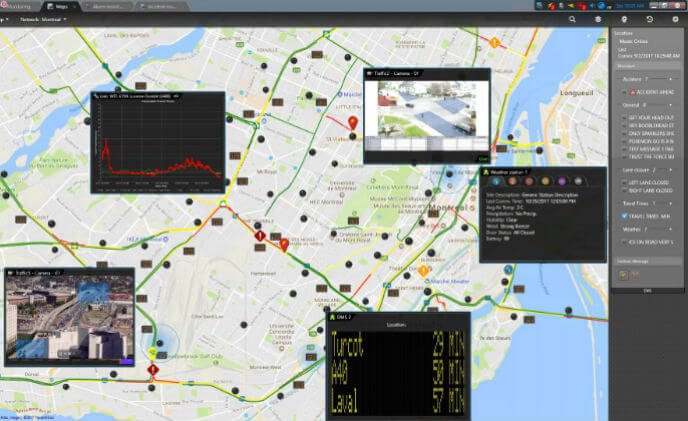The width and height of the screenshot is (688, 421).
Task: Open the orange tab icon in Weather station popup
Action: (x=512, y=181)
